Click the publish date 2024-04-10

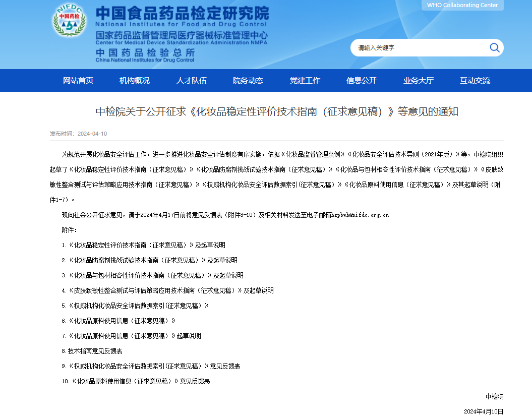pos(92,134)
